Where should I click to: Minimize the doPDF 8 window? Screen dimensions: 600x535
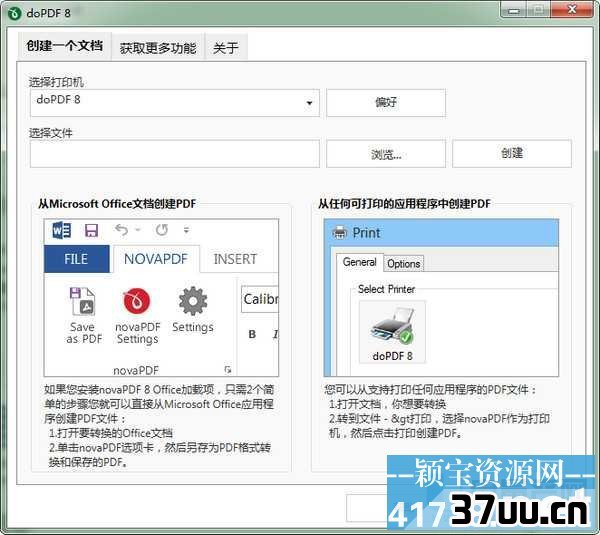pos(514,10)
